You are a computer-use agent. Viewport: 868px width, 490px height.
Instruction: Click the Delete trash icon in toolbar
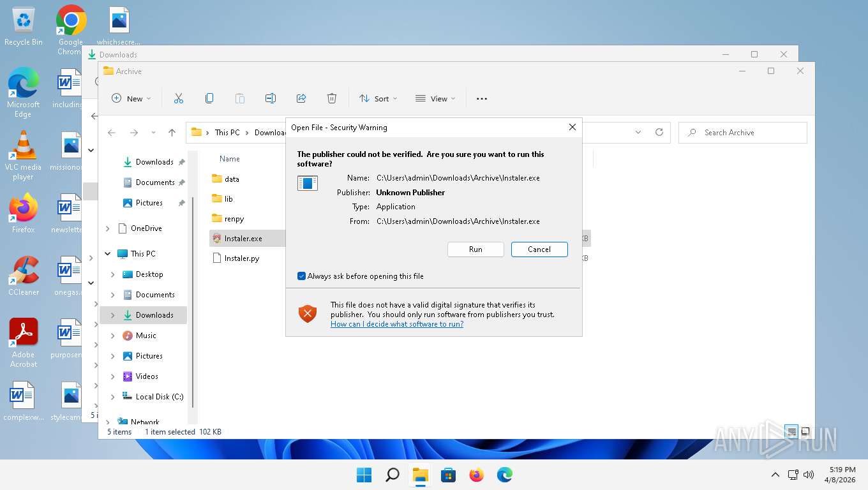click(x=332, y=98)
